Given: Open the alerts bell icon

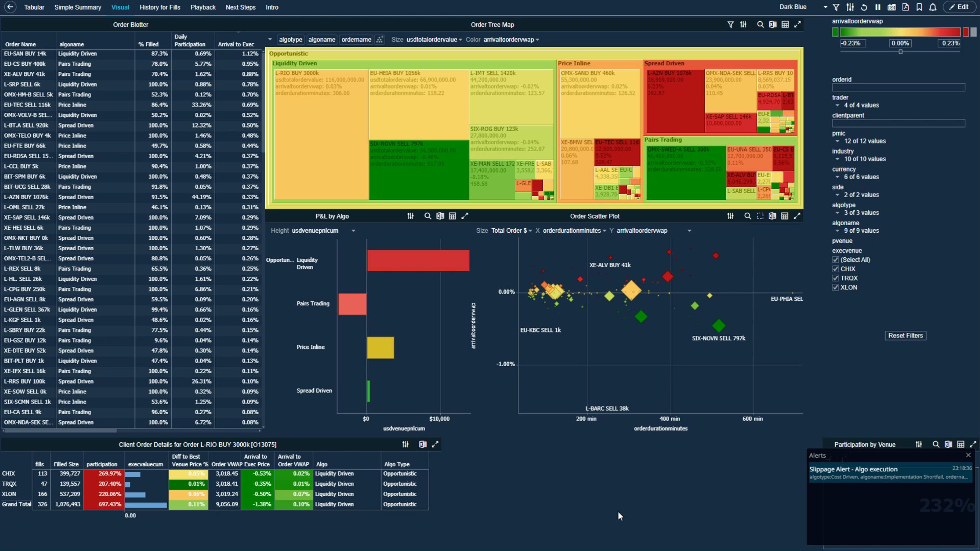Looking at the screenshot, I should point(933,7).
